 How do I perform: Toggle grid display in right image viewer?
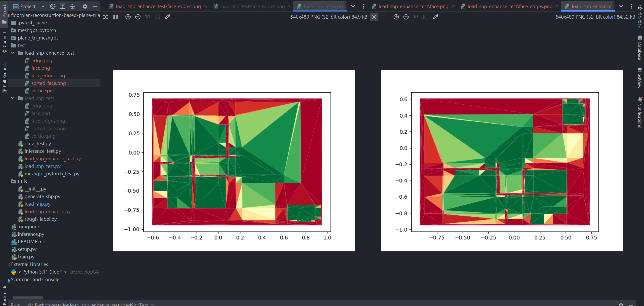(384, 17)
